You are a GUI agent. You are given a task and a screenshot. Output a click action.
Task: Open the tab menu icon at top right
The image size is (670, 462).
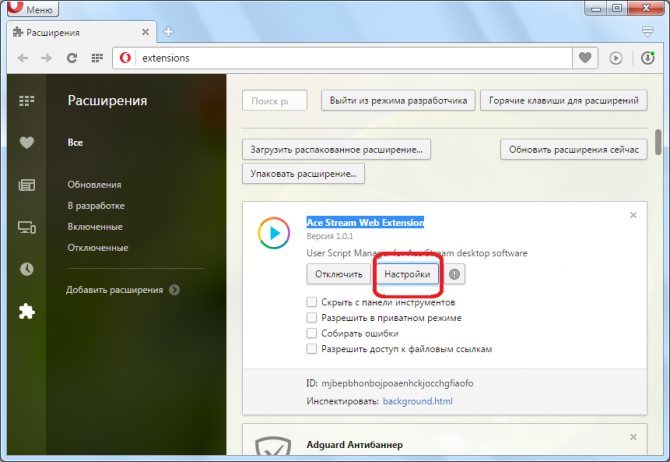[x=648, y=31]
